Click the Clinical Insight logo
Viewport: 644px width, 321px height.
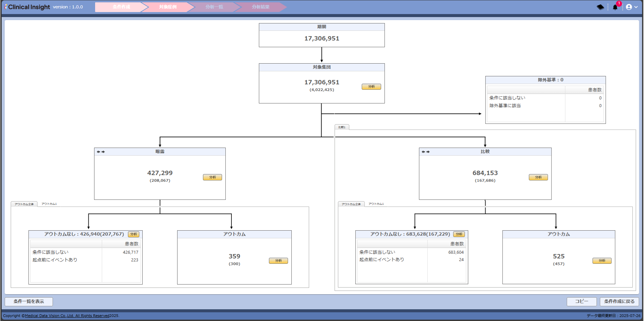(x=27, y=7)
